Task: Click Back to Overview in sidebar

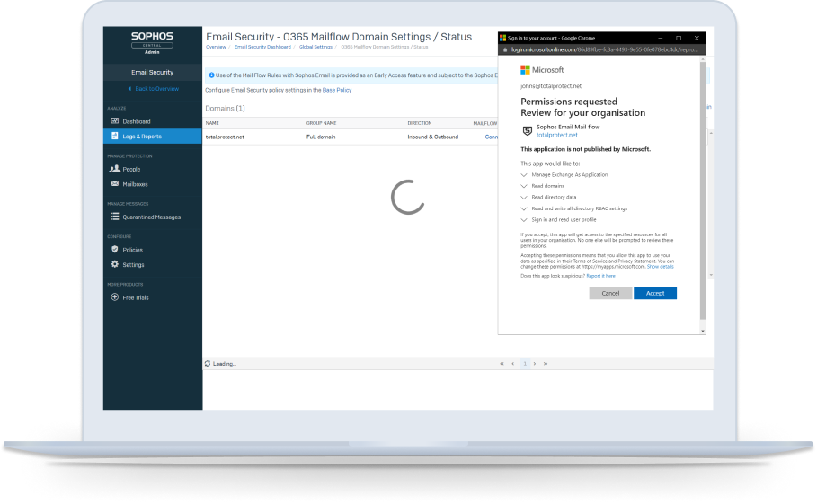Action: [x=153, y=89]
